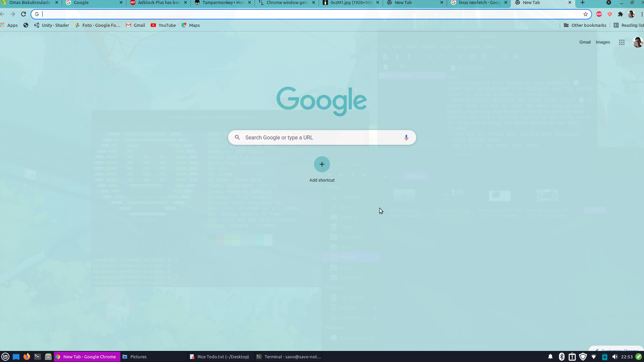Open the Linux Mint start menu
The image size is (644, 362).
tap(5, 357)
